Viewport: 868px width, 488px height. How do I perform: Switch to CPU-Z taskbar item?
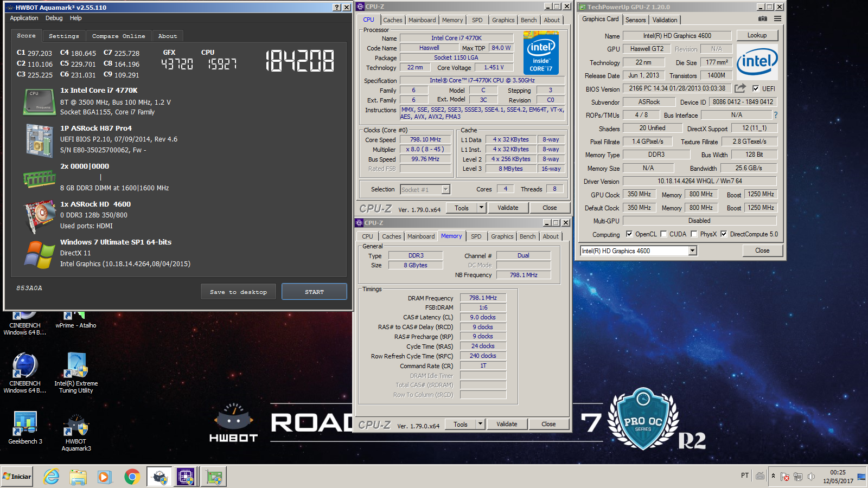pyautogui.click(x=186, y=477)
